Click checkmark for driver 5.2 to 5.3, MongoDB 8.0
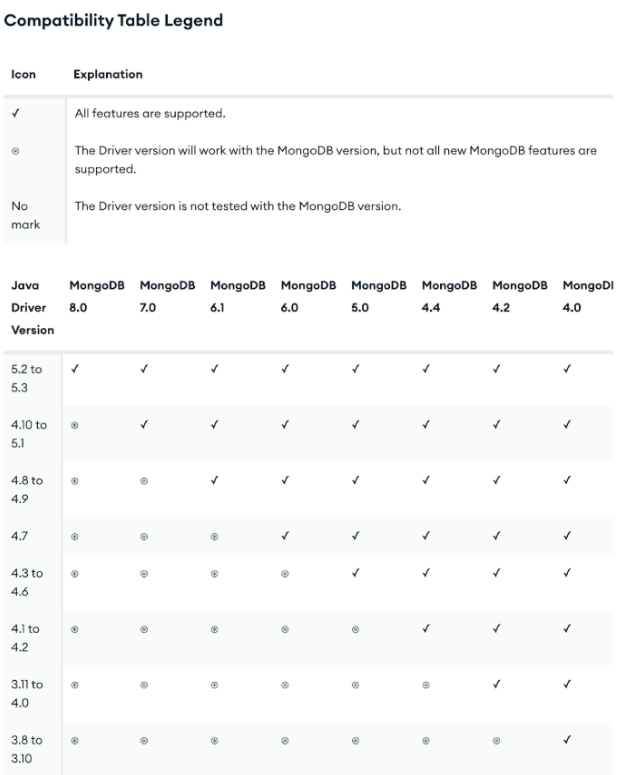 coord(75,369)
